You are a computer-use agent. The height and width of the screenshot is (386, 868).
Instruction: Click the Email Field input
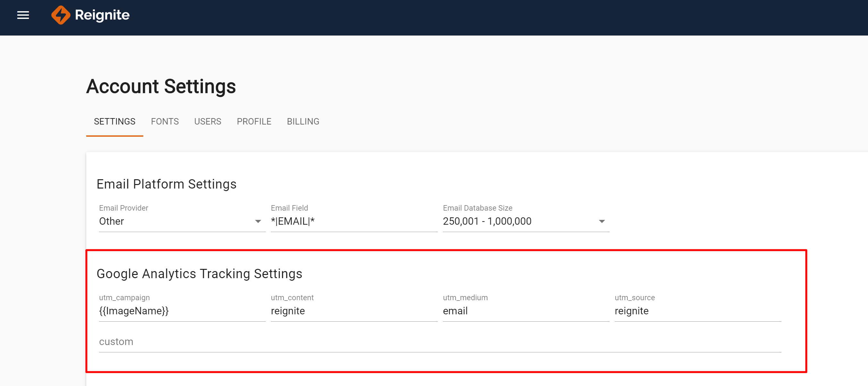pyautogui.click(x=353, y=221)
